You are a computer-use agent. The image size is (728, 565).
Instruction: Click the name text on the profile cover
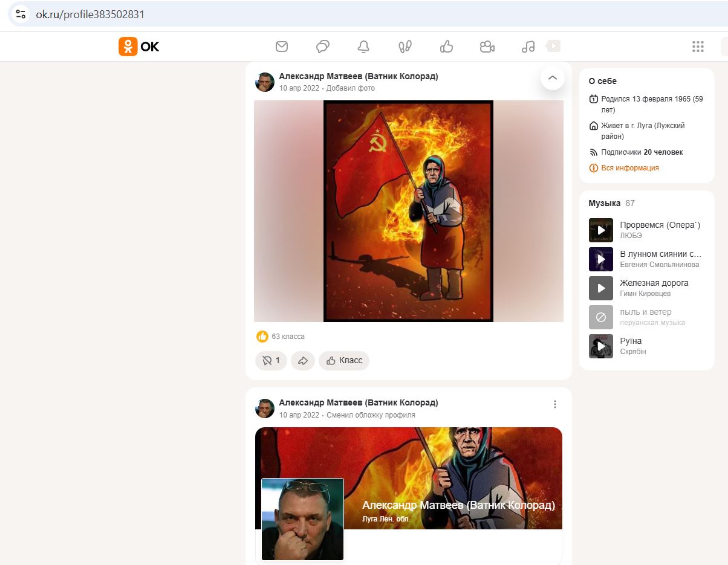[x=458, y=505]
